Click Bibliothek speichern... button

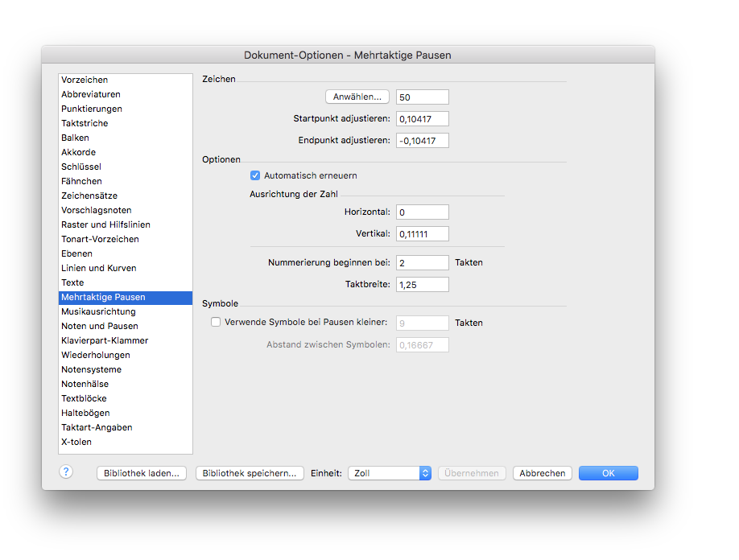pyautogui.click(x=250, y=473)
